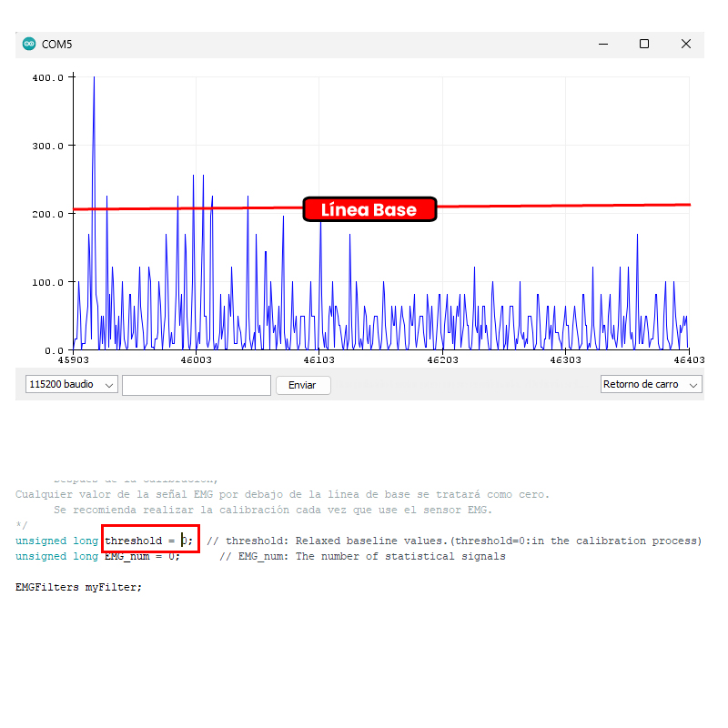Click the COM5 window title text
This screenshot has height=728, width=728.
57,44
